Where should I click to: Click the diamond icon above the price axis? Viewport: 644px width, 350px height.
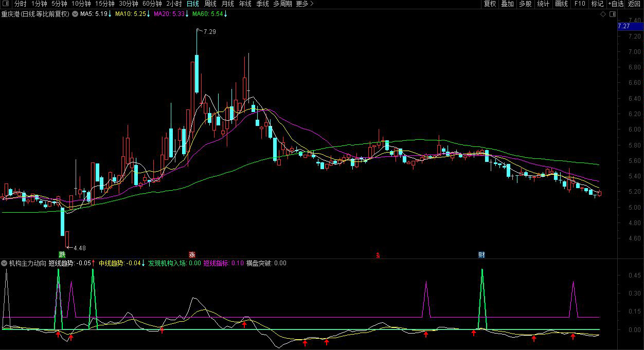[x=603, y=14]
